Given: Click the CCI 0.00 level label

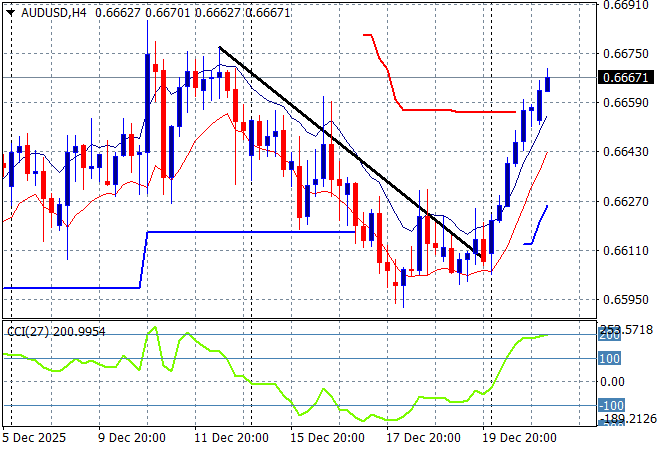Looking at the screenshot, I should [612, 382].
